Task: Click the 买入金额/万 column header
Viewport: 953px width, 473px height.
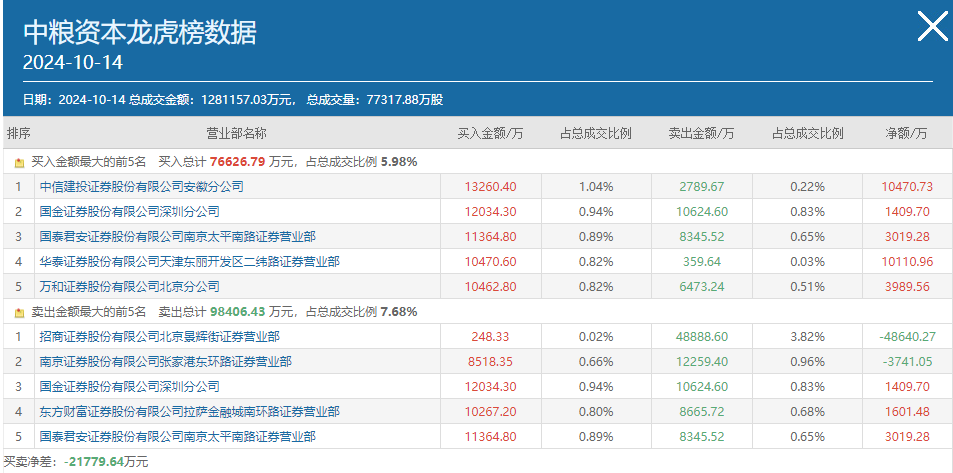Action: (x=490, y=134)
